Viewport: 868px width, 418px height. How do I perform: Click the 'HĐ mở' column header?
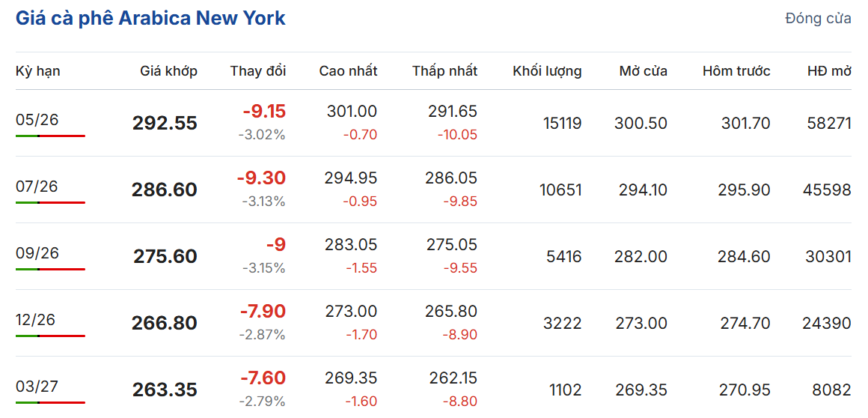point(829,71)
